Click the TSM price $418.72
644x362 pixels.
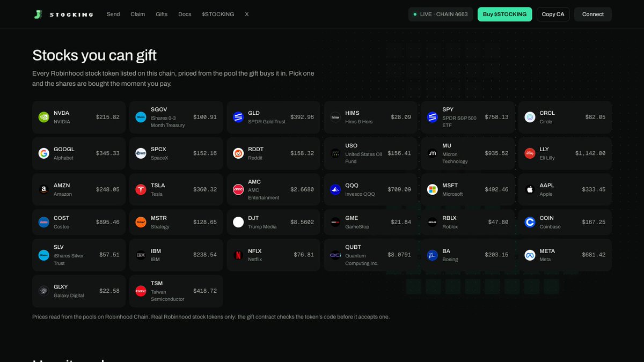[x=205, y=291]
